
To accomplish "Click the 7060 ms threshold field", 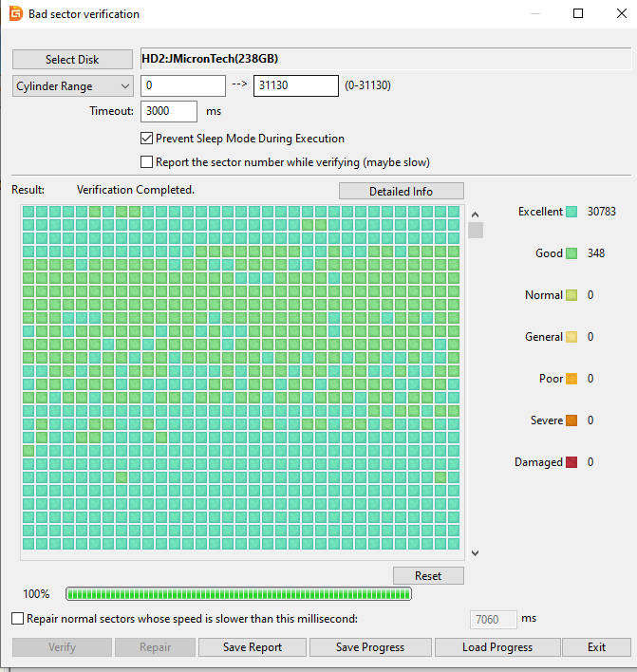I will click(494, 619).
